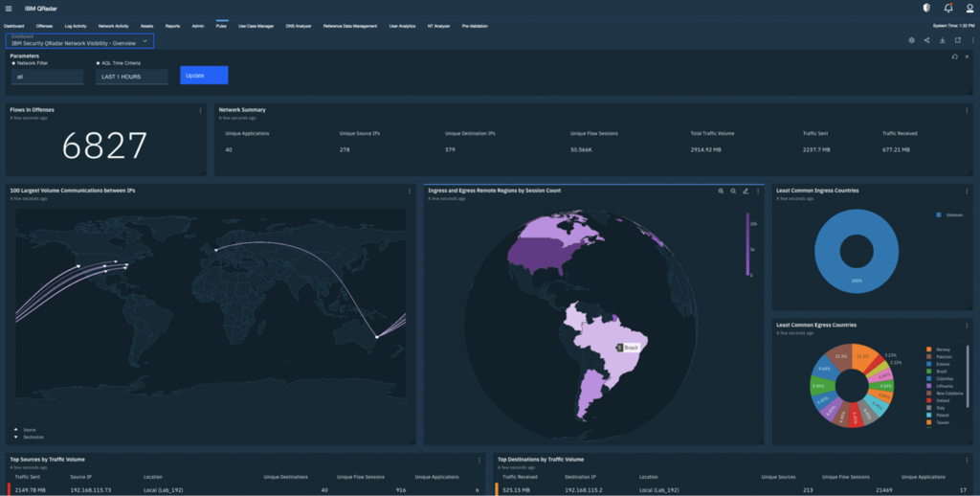The width and height of the screenshot is (980, 496).
Task: Open the hamburger navigation menu
Action: (9, 8)
